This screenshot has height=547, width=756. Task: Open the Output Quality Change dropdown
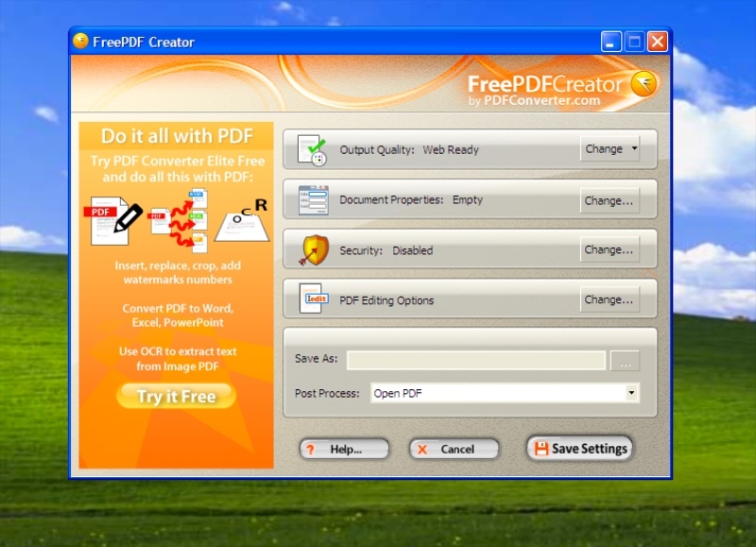(x=610, y=149)
